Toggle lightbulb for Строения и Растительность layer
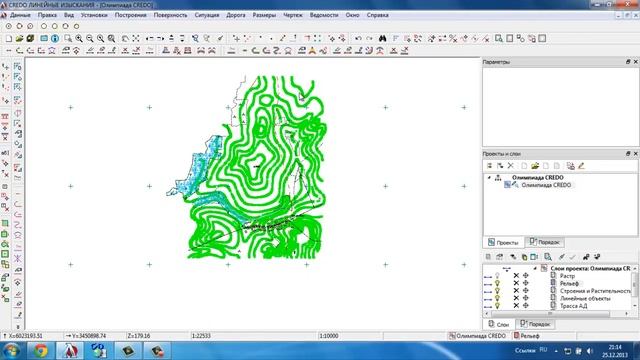The image size is (640, 360). click(497, 291)
